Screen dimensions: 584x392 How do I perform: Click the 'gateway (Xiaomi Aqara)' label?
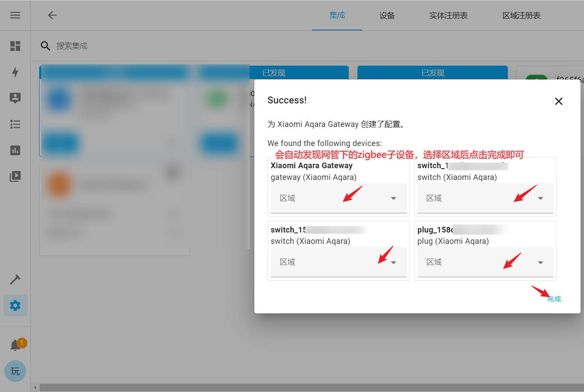pyautogui.click(x=314, y=177)
